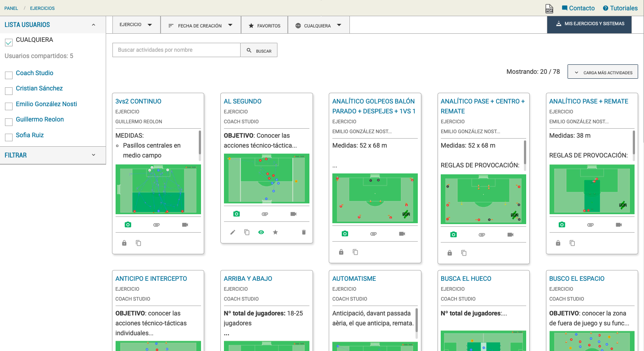Open the ARRIBA Y ABAJO exercise

point(248,279)
